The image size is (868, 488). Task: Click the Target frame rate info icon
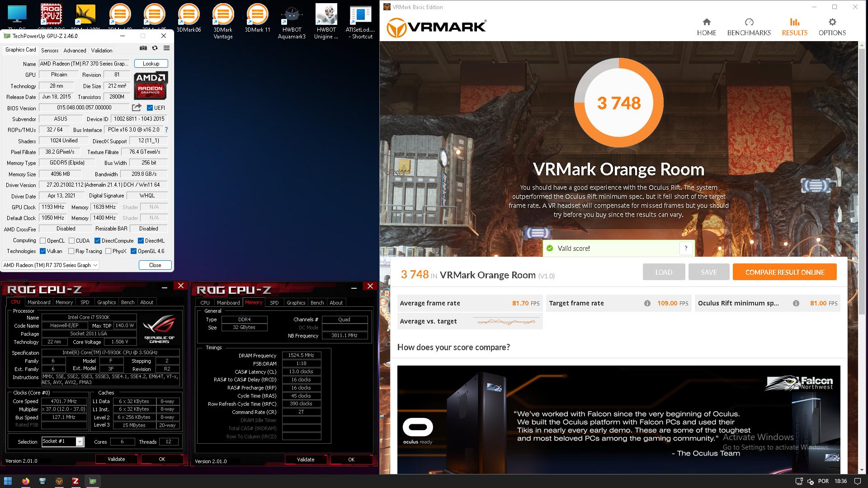coord(647,303)
